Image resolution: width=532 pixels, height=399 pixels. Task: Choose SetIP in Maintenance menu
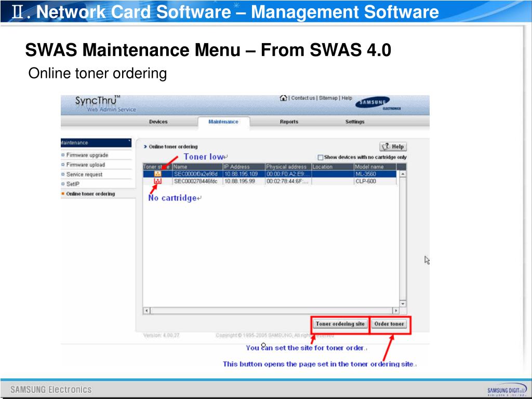point(73,184)
